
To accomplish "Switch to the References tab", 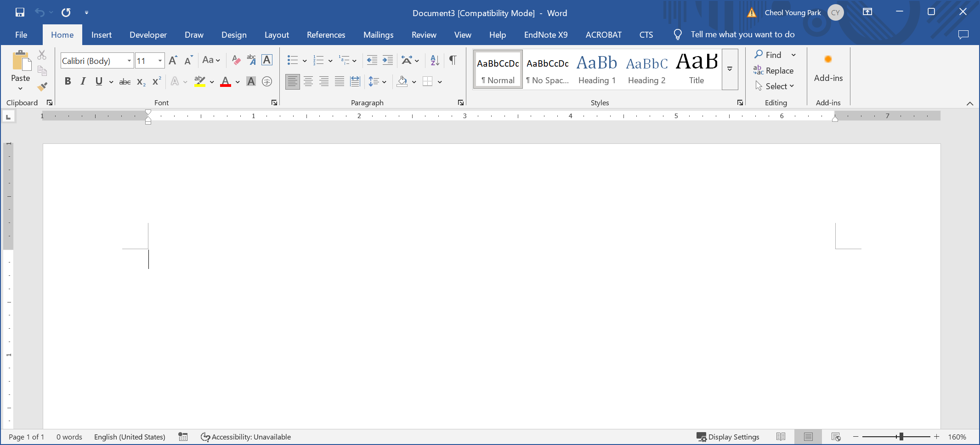I will tap(326, 34).
